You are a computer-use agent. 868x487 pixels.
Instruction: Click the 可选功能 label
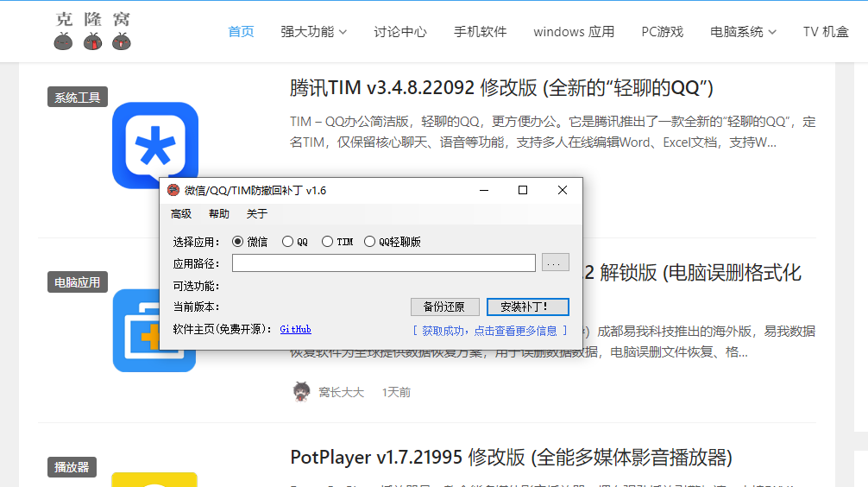(x=196, y=286)
